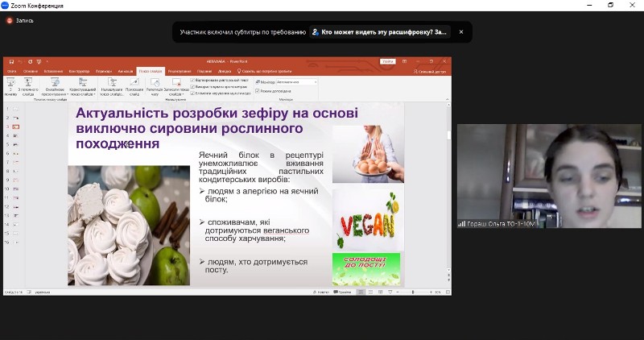Image resolution: width=644 pixels, height=340 pixels.
Task: Select slide 16 thumbnail in slide panel
Action: [16, 243]
